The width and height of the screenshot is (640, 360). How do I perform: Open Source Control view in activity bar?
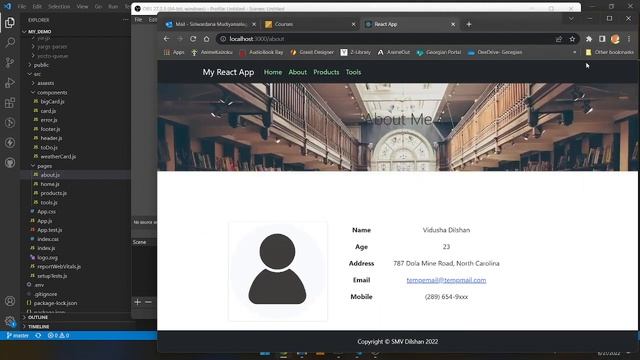coord(10,62)
